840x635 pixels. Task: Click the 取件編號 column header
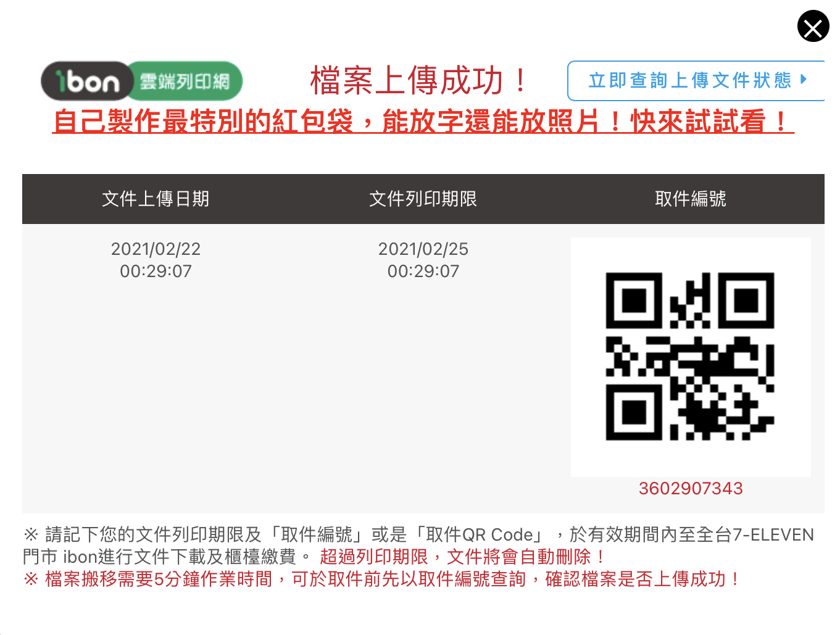(691, 199)
